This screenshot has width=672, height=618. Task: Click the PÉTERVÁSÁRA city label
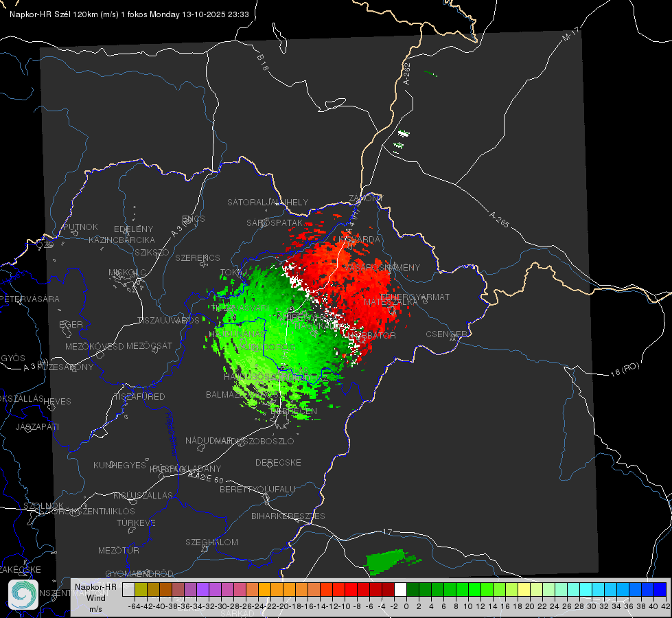pyautogui.click(x=30, y=299)
